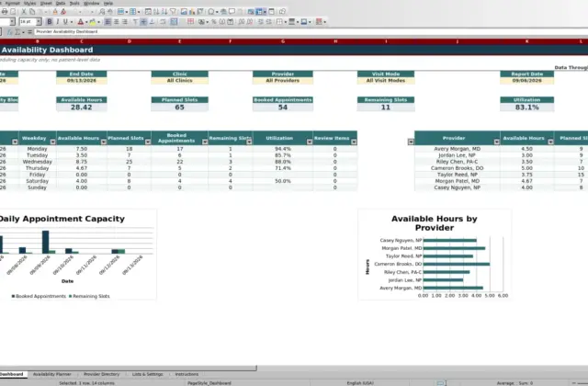Click the Clear direct formatting icon

[63, 12]
